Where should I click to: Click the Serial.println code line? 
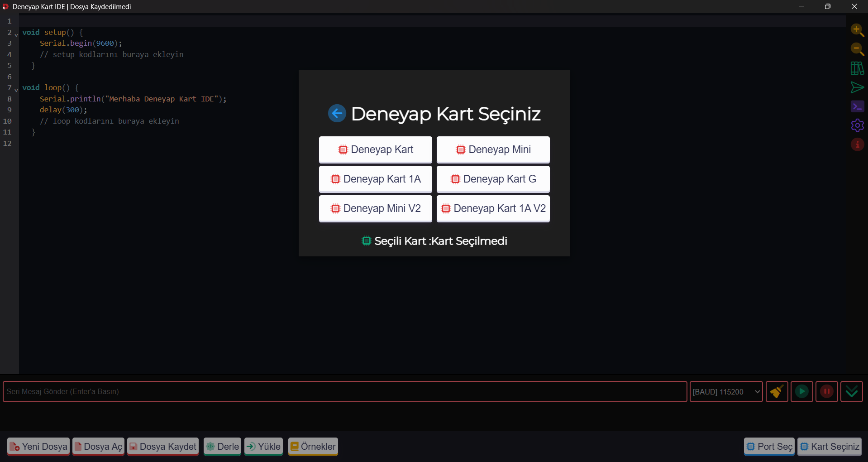pyautogui.click(x=133, y=99)
